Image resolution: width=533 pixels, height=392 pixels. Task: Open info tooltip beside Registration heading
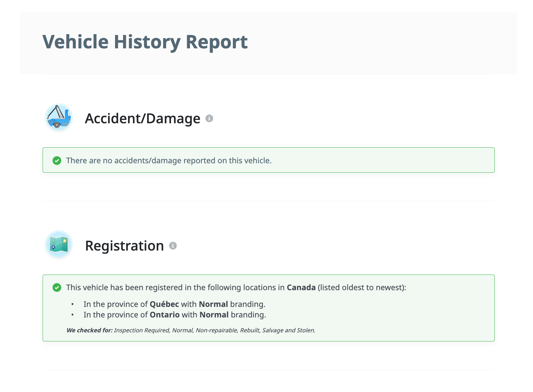(173, 246)
